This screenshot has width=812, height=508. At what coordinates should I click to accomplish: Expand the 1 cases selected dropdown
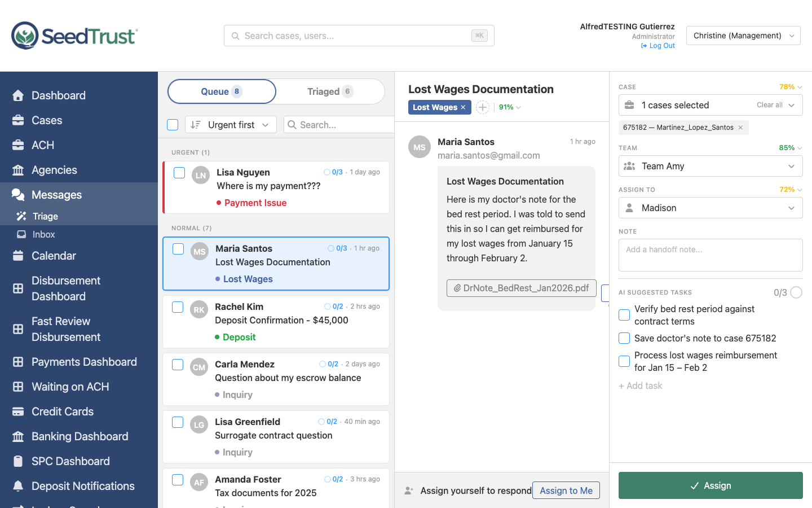click(x=792, y=105)
